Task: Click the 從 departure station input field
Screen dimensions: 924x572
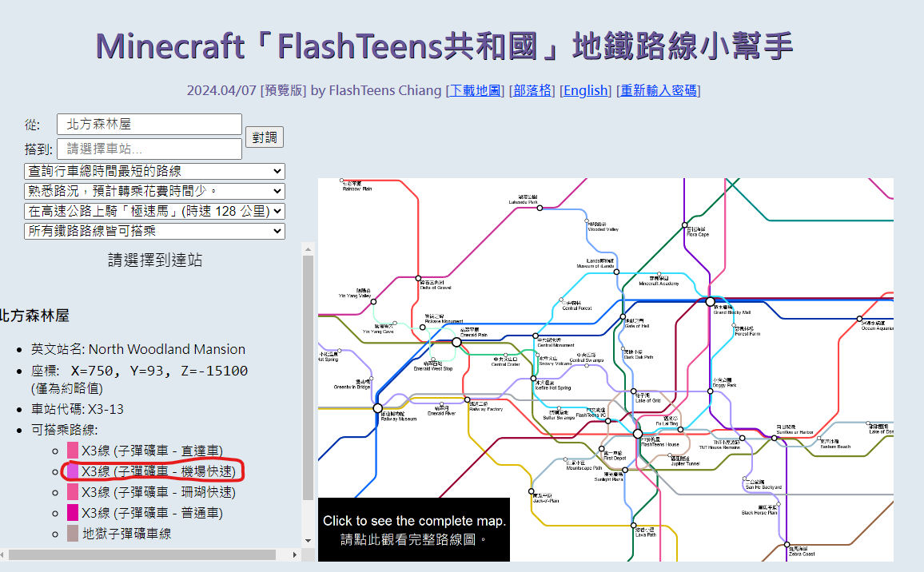Action: (x=149, y=125)
